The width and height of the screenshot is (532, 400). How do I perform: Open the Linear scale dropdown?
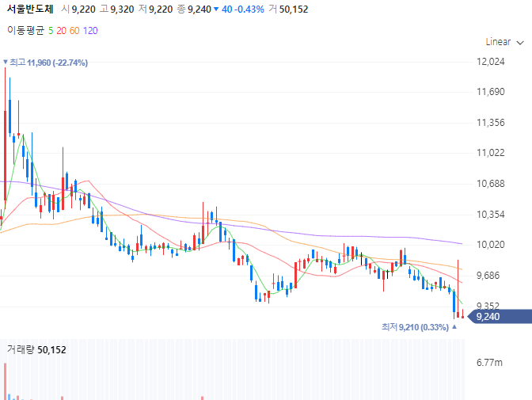(504, 42)
